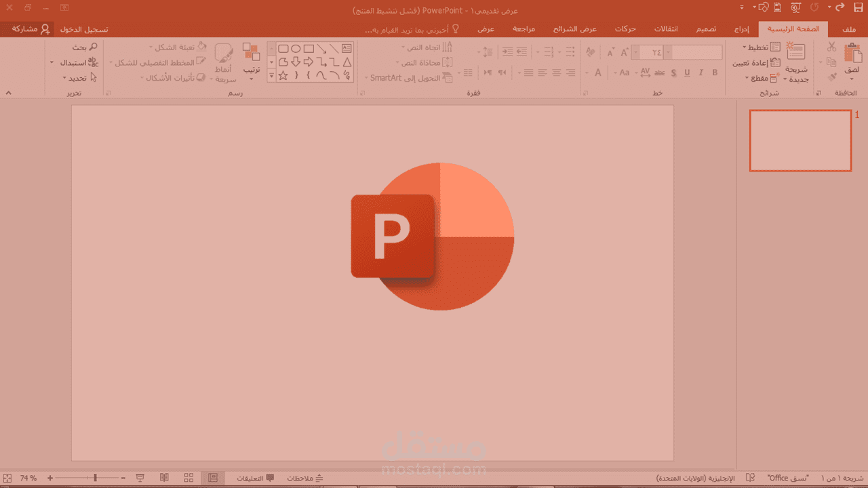Click the Font Color A icon
Image resolution: width=868 pixels, height=488 pixels.
[x=598, y=73]
